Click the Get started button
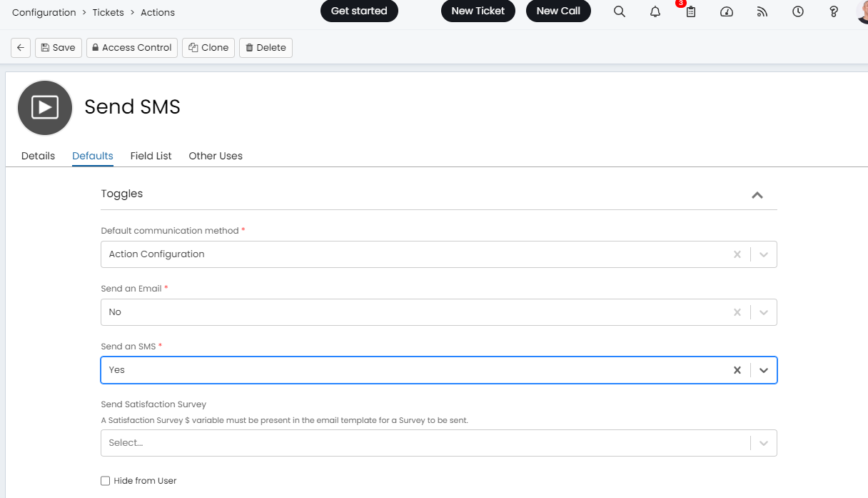 coord(359,11)
